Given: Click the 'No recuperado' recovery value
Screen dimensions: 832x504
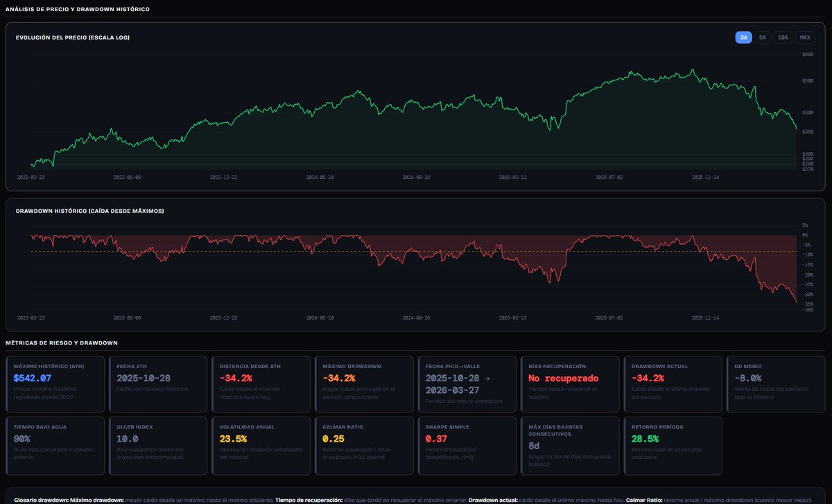Looking at the screenshot, I should click(563, 378).
